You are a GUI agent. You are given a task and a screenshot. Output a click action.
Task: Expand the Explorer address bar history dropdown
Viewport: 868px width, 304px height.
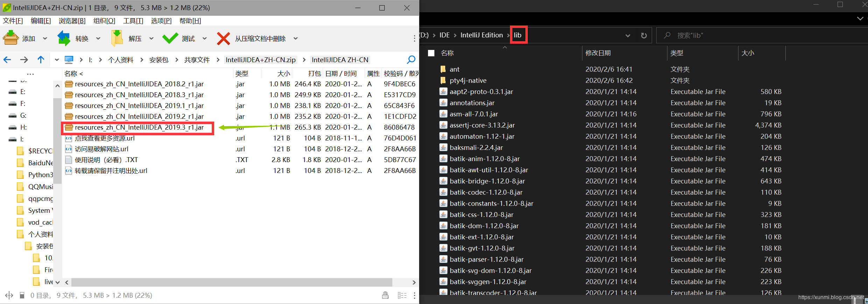(x=628, y=35)
